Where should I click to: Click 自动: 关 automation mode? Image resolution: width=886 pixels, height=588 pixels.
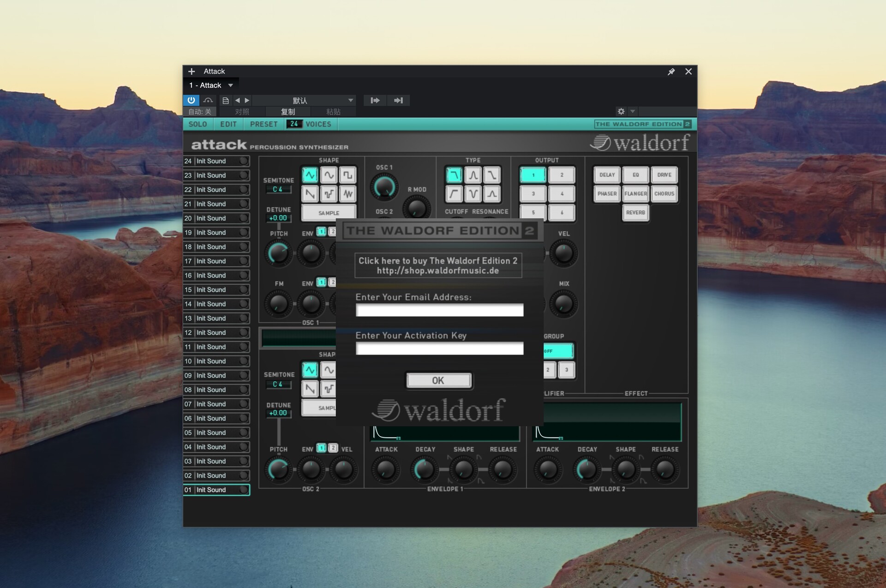[200, 112]
